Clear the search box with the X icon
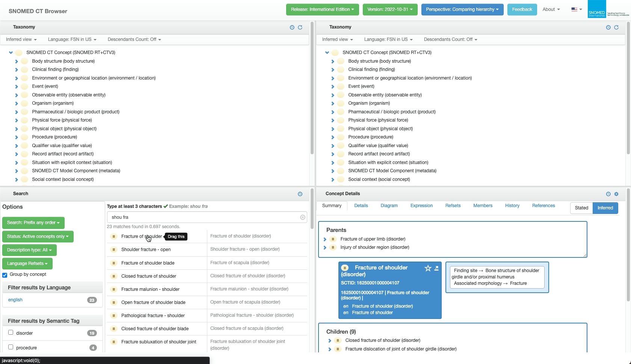This screenshot has height=364, width=631. 302,217
